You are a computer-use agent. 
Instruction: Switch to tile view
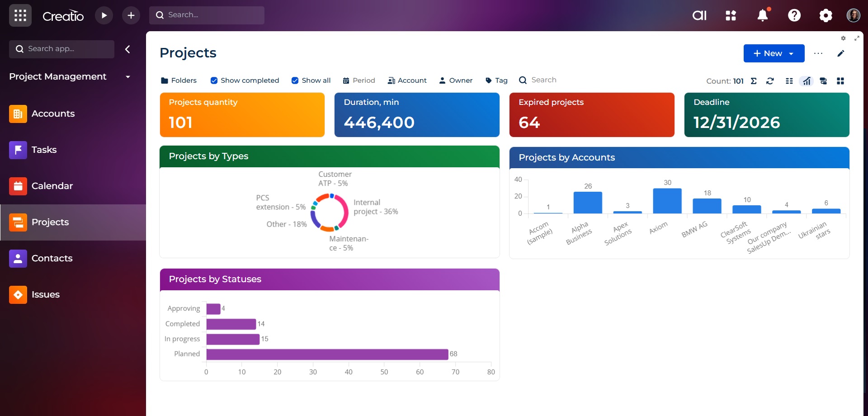point(840,81)
